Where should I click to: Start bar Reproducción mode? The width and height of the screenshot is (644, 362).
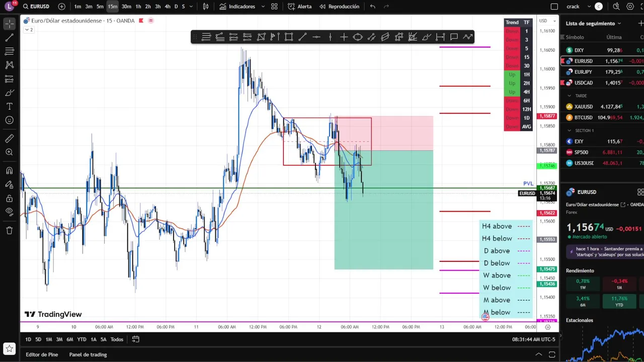[x=340, y=7]
